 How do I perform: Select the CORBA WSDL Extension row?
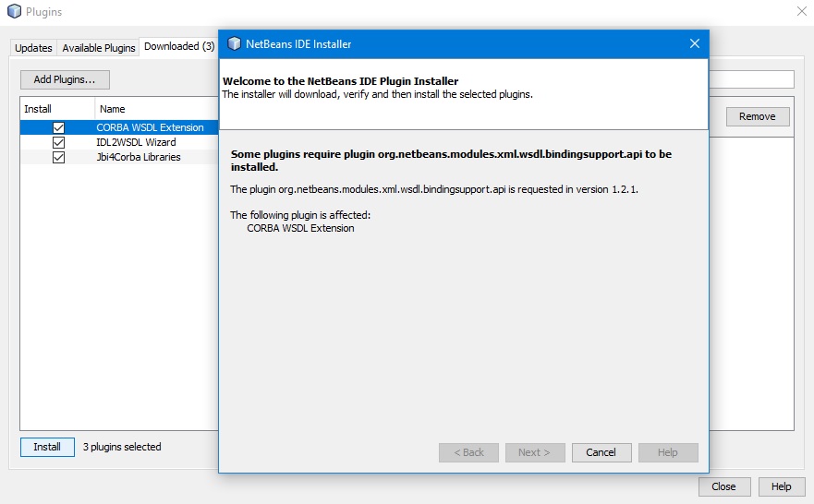119,127
